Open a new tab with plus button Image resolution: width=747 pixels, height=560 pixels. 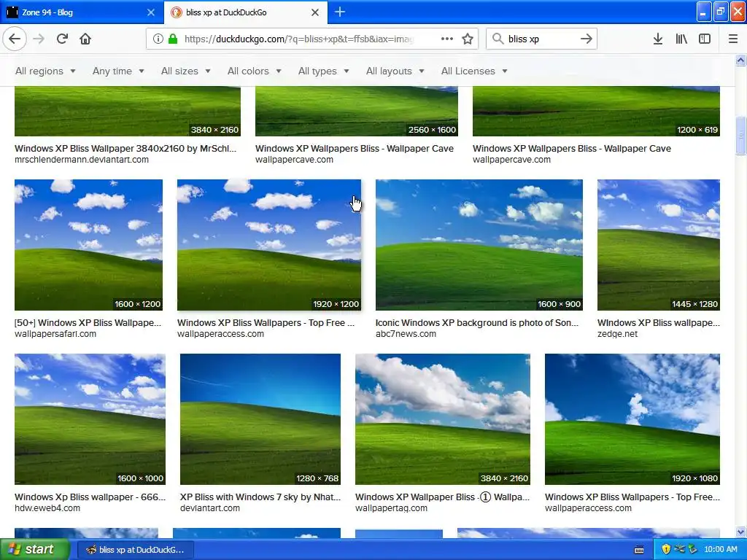(340, 12)
